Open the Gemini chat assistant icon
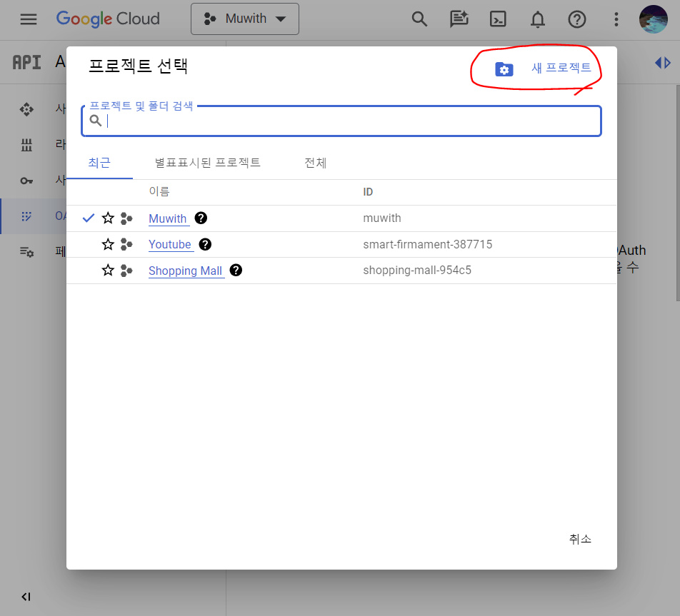Image resolution: width=680 pixels, height=616 pixels. tap(459, 19)
